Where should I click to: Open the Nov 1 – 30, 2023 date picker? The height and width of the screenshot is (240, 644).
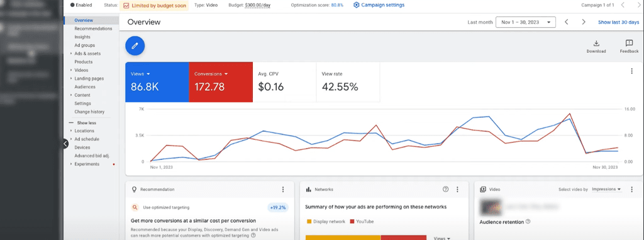526,22
